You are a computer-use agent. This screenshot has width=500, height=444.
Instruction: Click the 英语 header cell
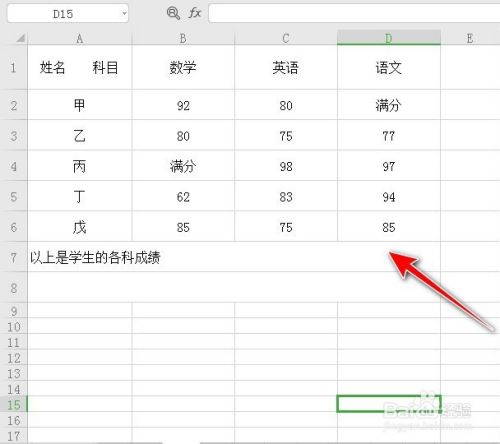click(286, 67)
